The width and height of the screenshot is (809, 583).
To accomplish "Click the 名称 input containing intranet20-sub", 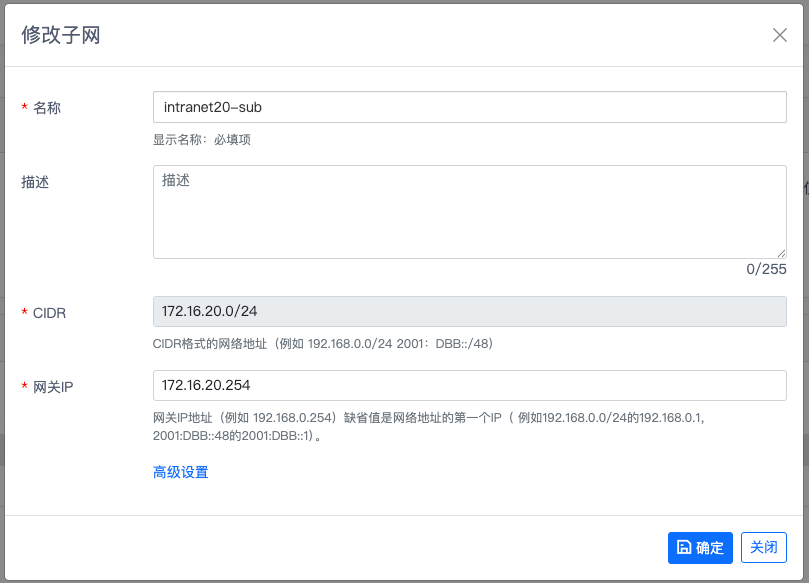I will tap(469, 107).
